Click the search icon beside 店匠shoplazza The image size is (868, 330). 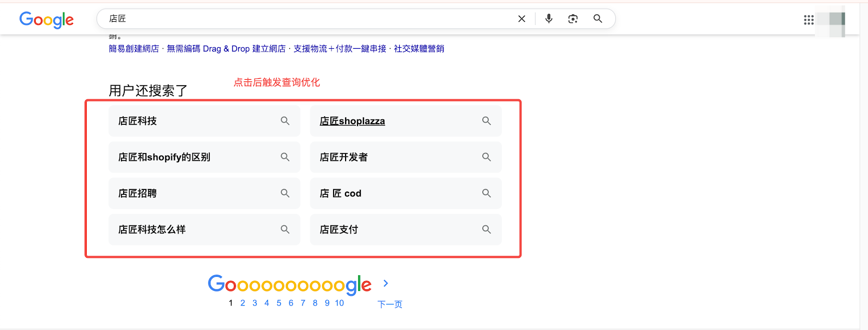point(487,121)
